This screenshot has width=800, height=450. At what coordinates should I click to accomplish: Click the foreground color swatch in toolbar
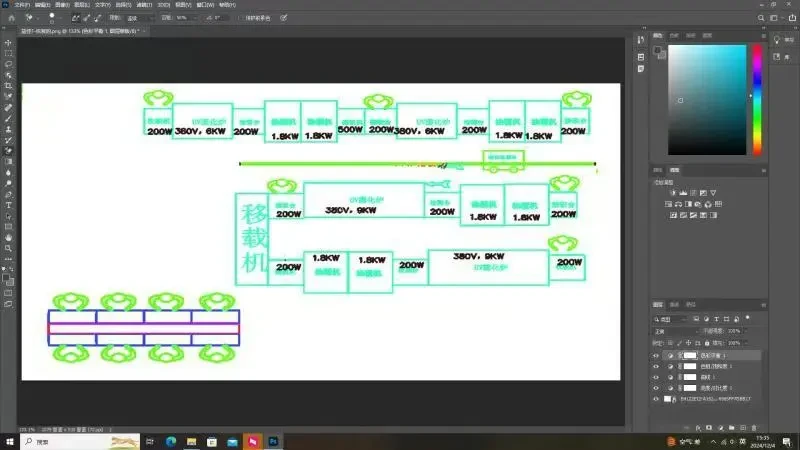tap(6, 279)
